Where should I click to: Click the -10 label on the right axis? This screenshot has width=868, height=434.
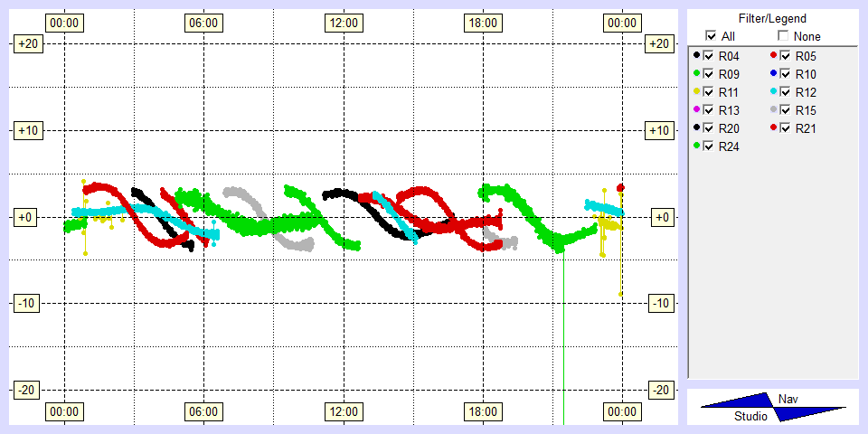661,303
